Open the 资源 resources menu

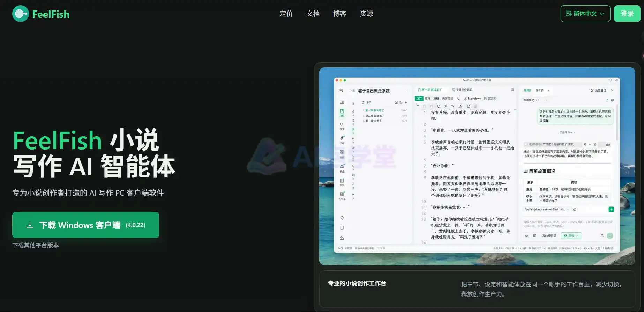[x=366, y=14]
